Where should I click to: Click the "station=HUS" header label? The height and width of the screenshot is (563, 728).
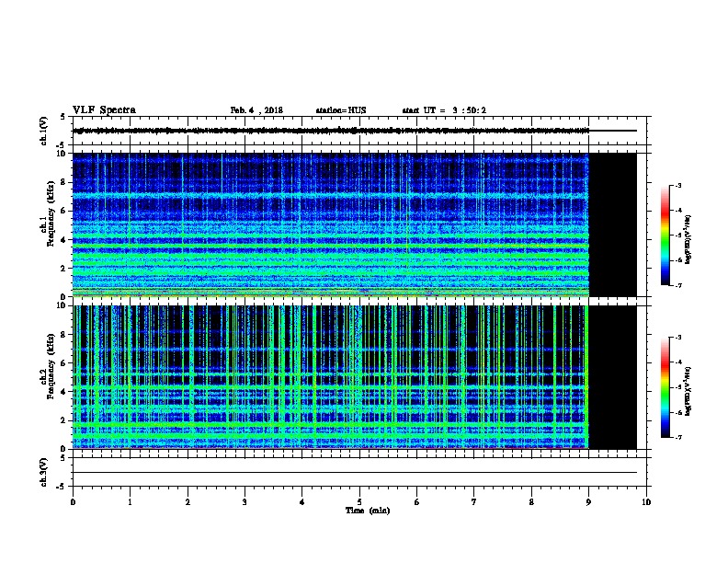(341, 110)
